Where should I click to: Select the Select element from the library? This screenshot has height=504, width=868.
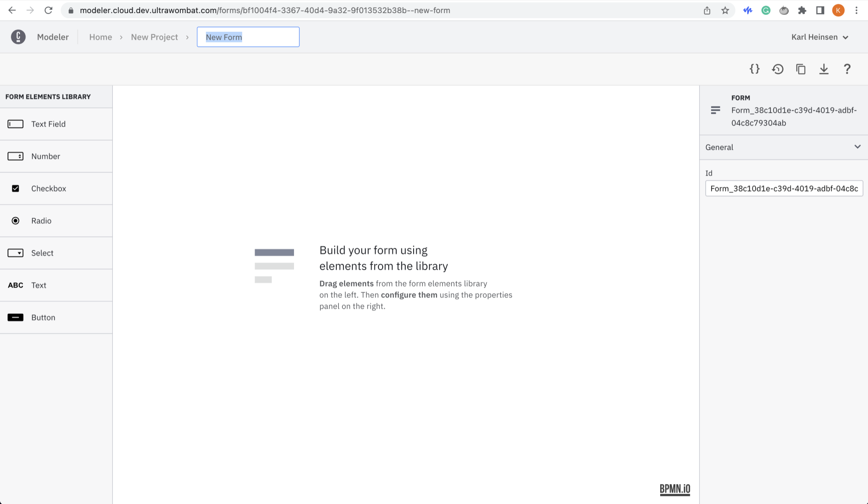42,253
